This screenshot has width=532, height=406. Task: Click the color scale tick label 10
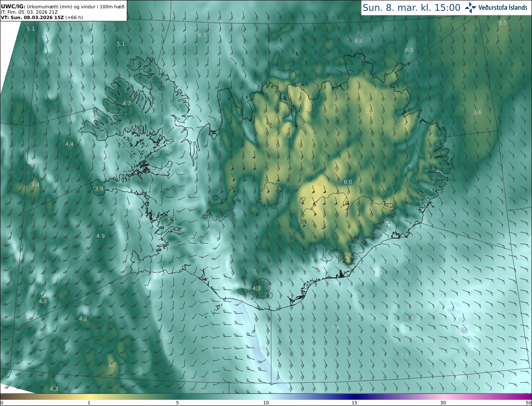tap(266, 403)
